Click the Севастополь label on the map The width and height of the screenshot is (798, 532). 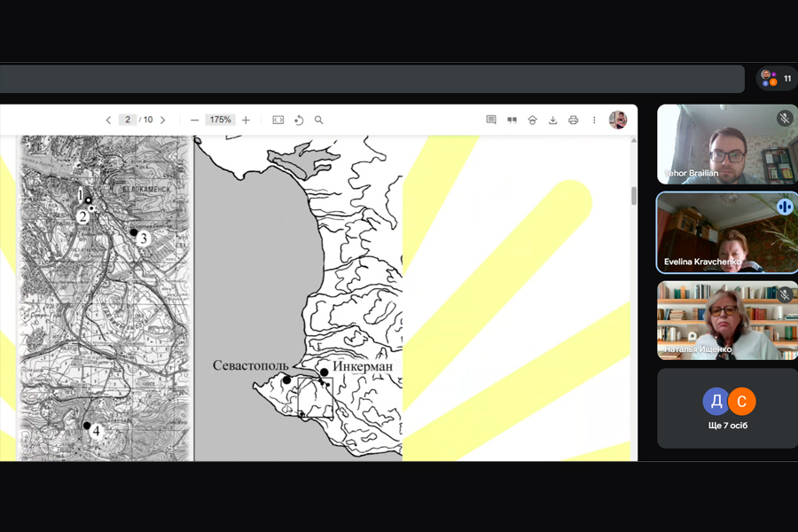click(250, 365)
